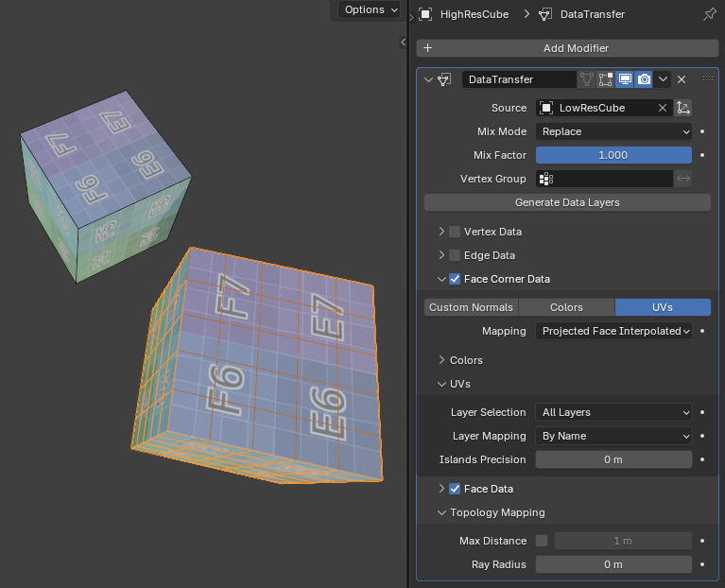Toggle the invert vertex group arrow button
The height and width of the screenshot is (588, 725).
pyautogui.click(x=682, y=179)
